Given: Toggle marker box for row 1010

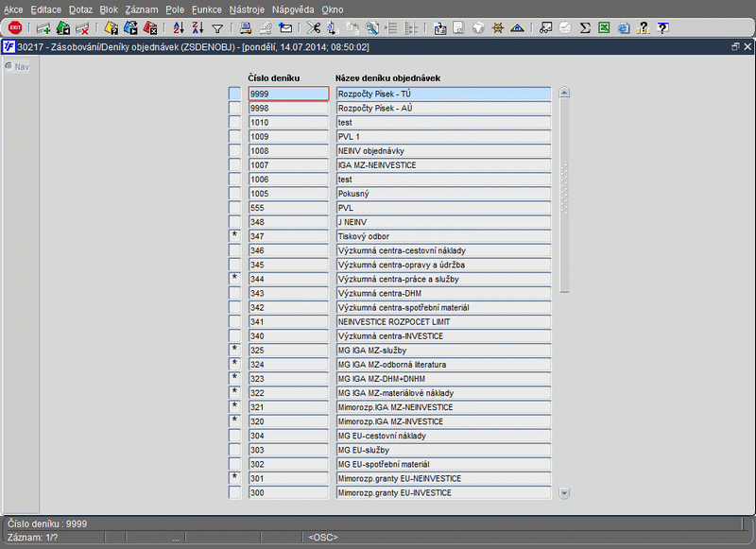Looking at the screenshot, I should (x=234, y=122).
